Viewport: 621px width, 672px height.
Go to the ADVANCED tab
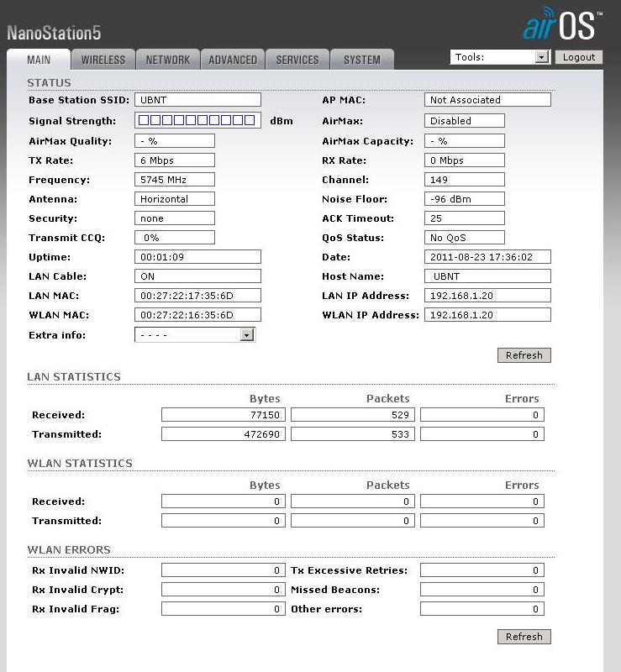click(x=233, y=60)
